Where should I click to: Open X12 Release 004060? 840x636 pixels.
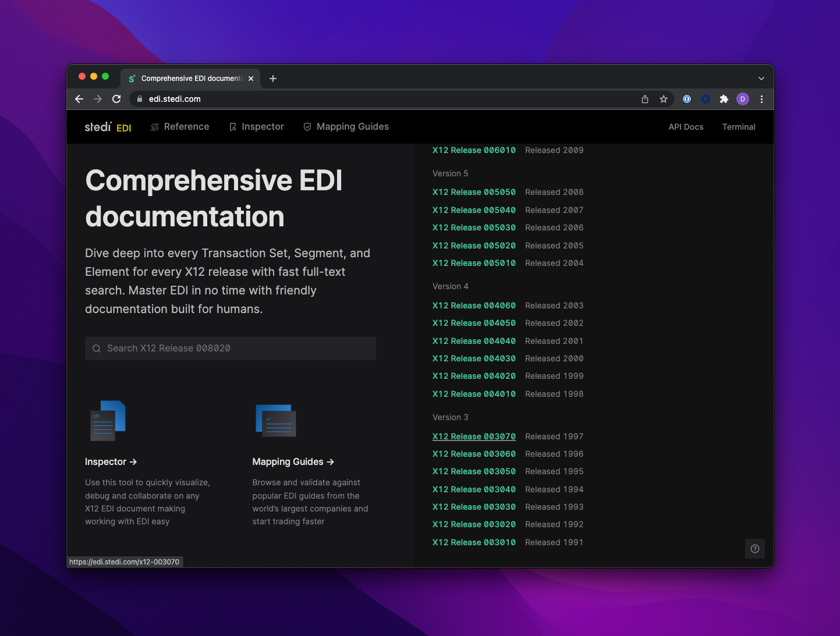click(474, 305)
